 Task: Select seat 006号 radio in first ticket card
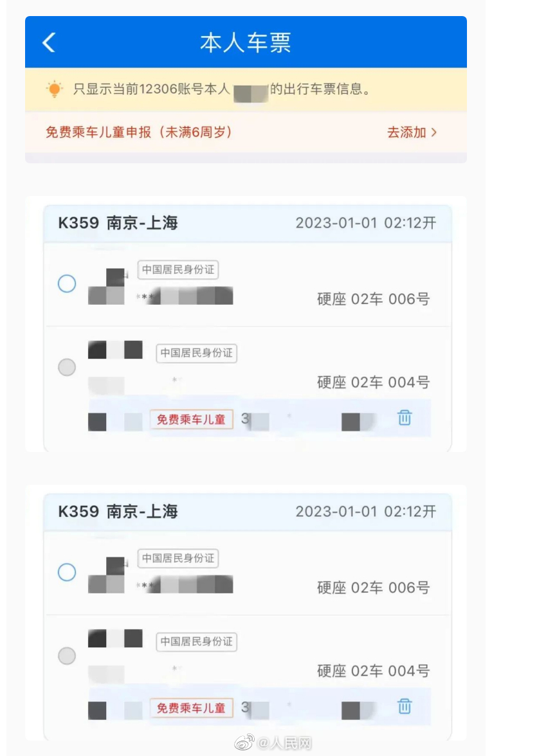[67, 283]
